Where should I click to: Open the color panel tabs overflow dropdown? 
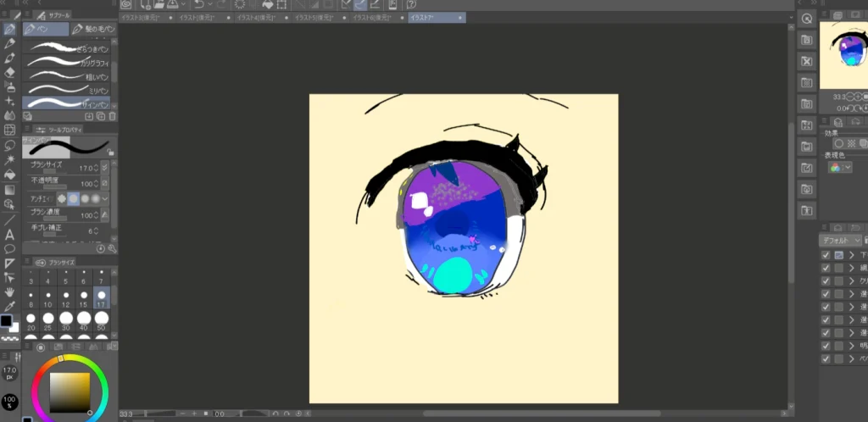[x=114, y=347]
